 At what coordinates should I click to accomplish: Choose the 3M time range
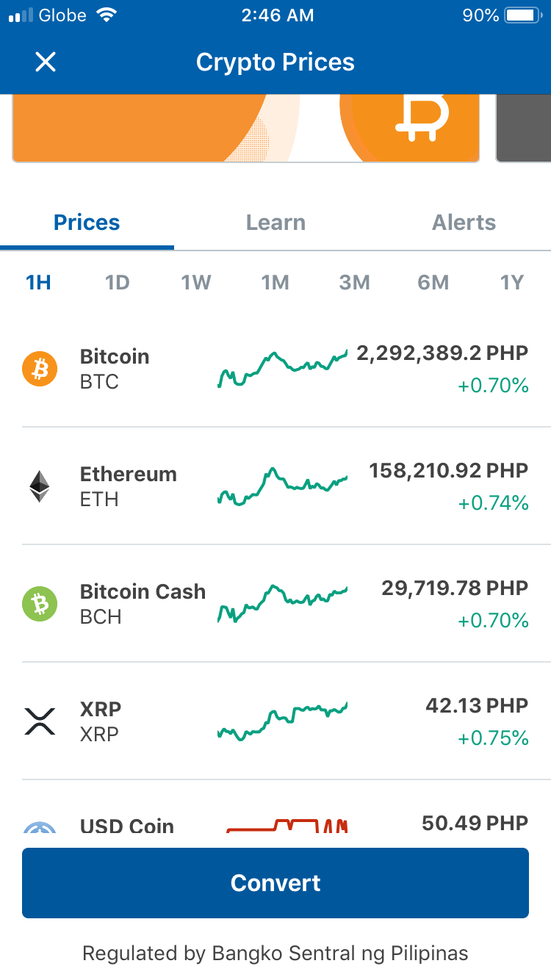click(354, 282)
